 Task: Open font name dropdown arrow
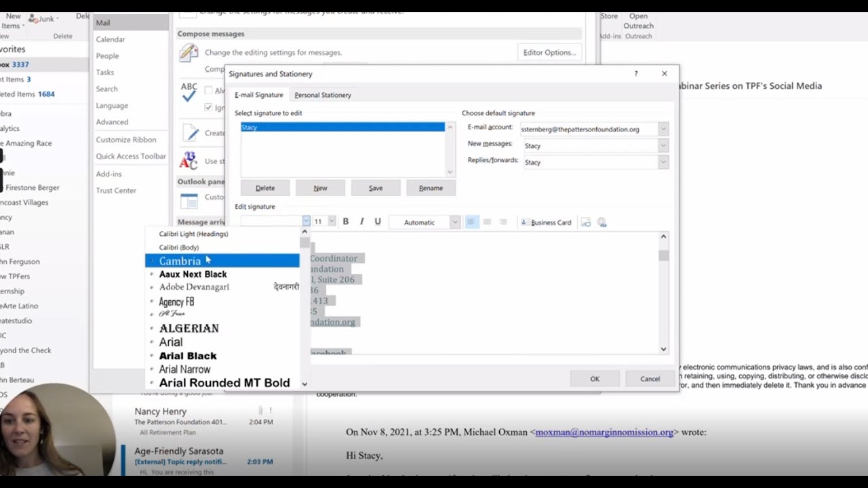click(x=306, y=221)
